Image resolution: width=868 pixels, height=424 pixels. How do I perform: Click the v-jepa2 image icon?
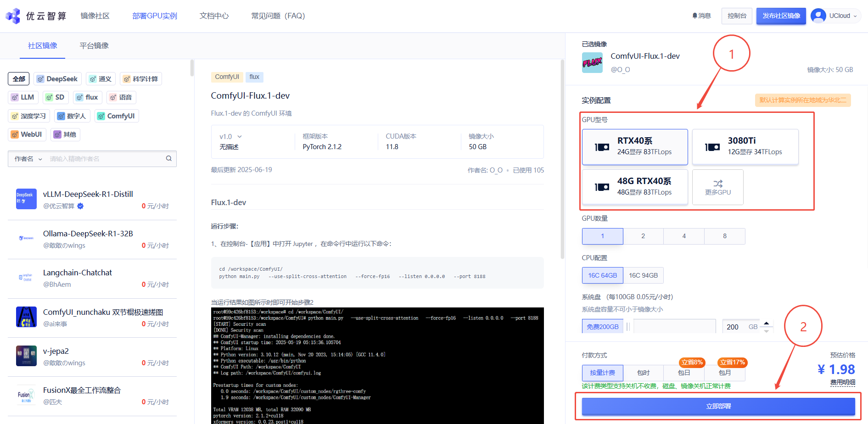point(26,356)
